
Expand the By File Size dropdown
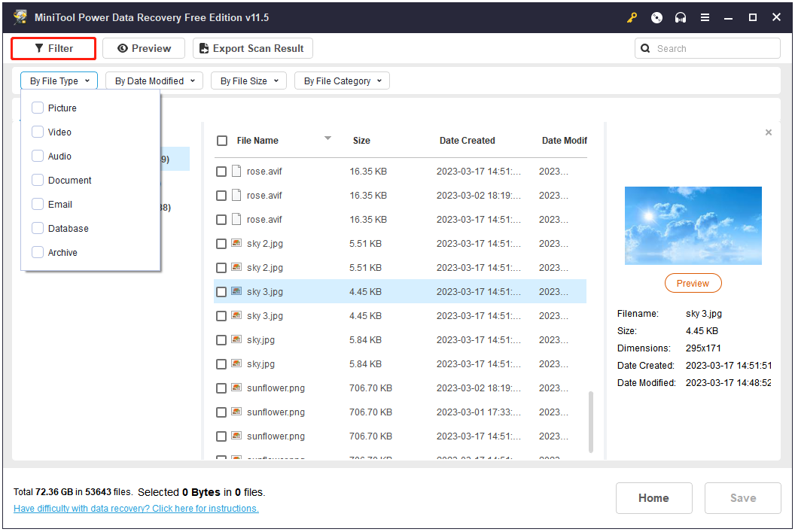click(x=249, y=81)
